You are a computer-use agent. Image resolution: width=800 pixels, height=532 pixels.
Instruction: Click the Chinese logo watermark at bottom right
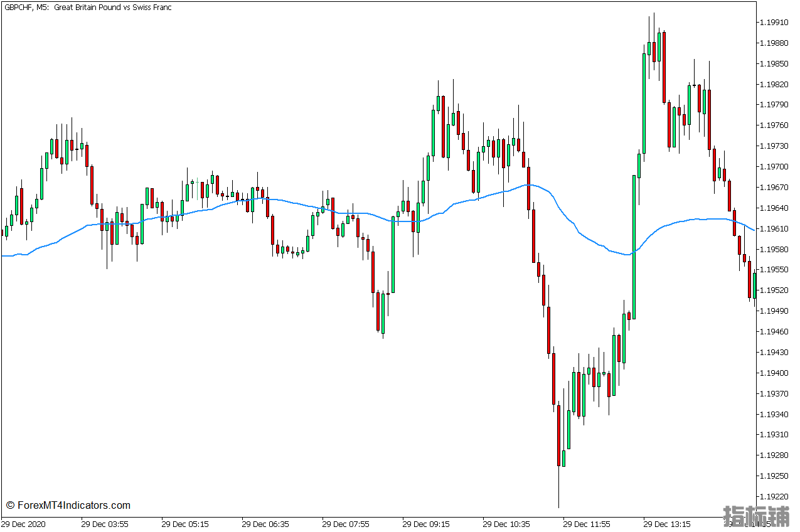[756, 516]
